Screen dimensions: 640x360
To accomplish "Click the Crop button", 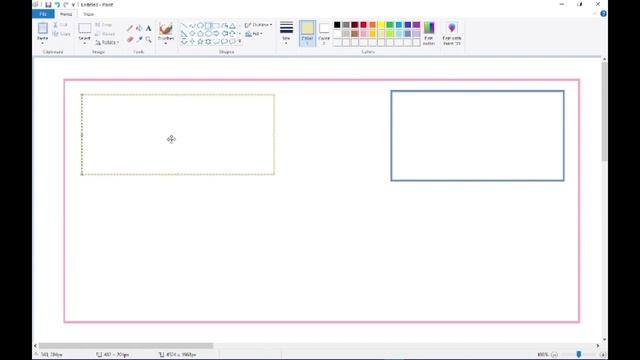I will point(104,25).
